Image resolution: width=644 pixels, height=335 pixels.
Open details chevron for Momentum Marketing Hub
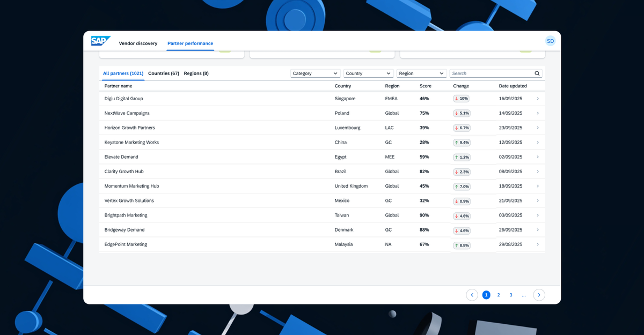pyautogui.click(x=538, y=186)
